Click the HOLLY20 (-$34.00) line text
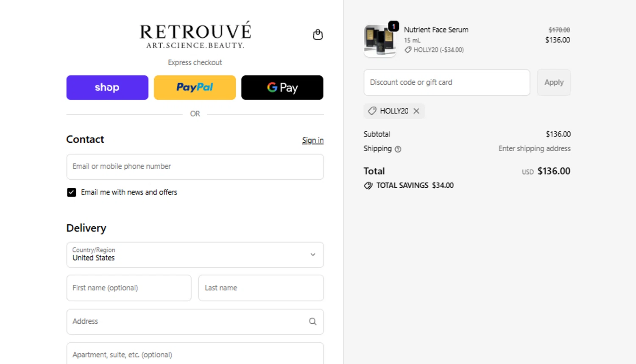636x364 pixels. [438, 50]
